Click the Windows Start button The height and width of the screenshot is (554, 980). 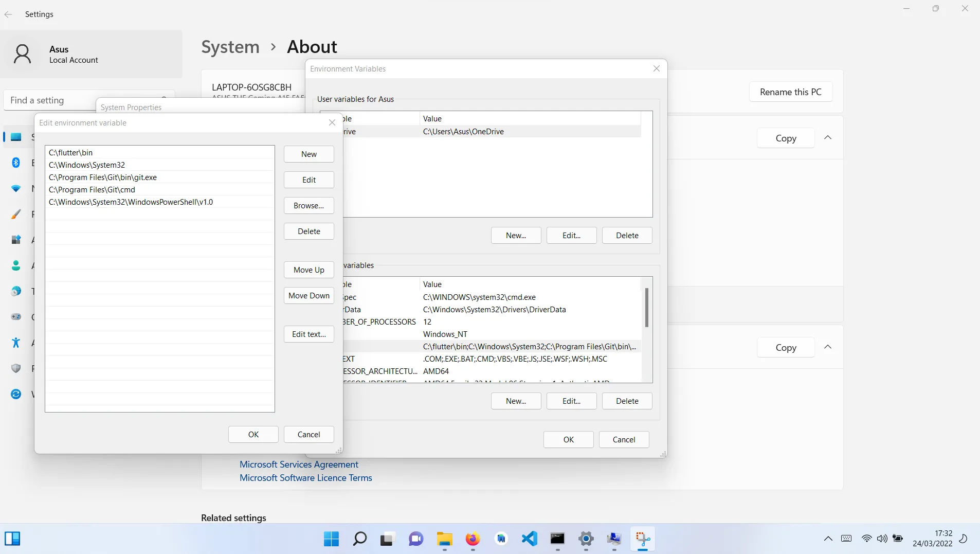[x=331, y=539]
